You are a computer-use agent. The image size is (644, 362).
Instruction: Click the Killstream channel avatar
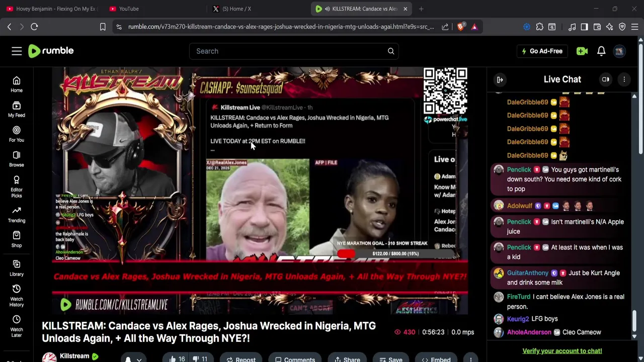(49, 358)
